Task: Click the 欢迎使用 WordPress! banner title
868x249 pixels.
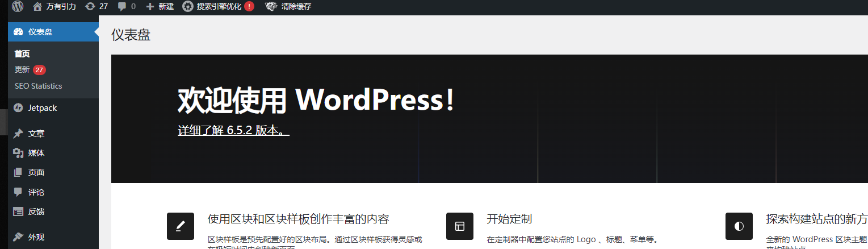Action: coord(316,101)
